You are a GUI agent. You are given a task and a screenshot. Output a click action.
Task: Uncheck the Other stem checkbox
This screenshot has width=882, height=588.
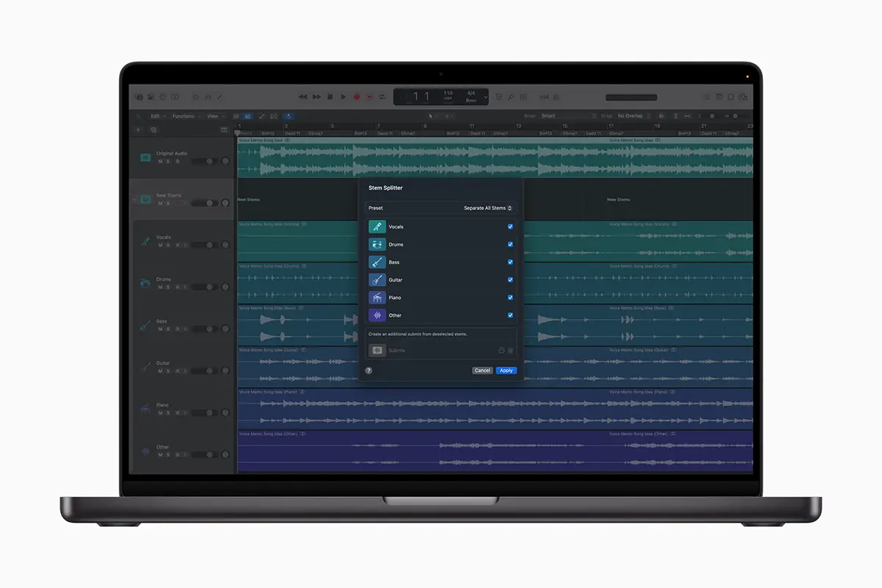510,315
